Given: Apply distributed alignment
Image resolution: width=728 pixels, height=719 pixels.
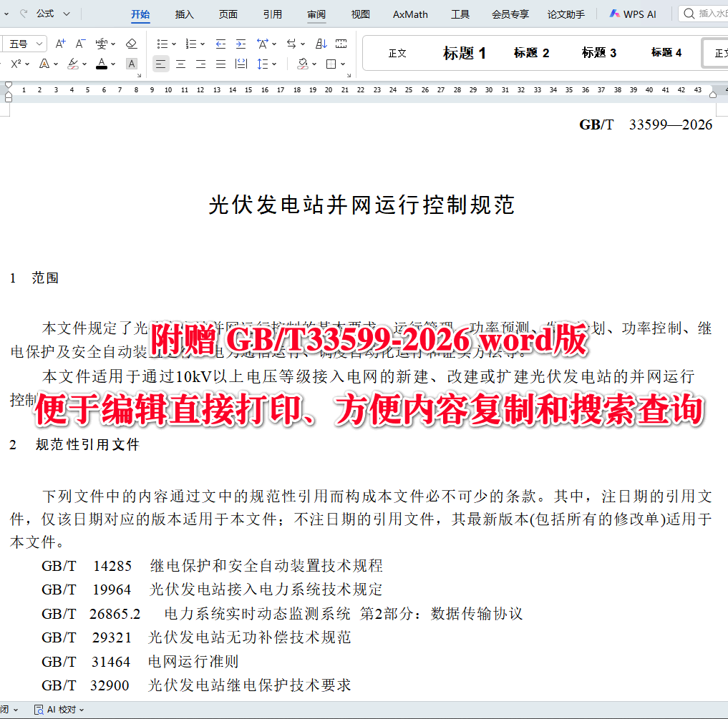Looking at the screenshot, I should coord(241,64).
